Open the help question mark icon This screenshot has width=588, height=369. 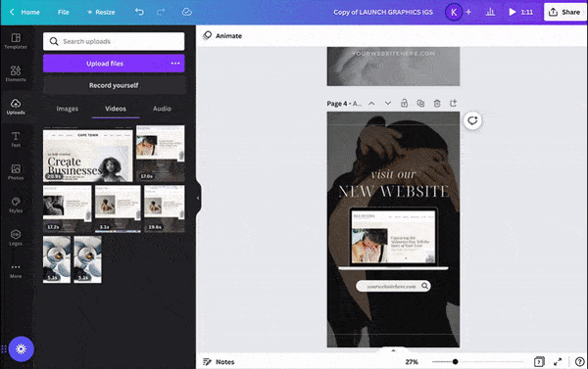pos(580,362)
